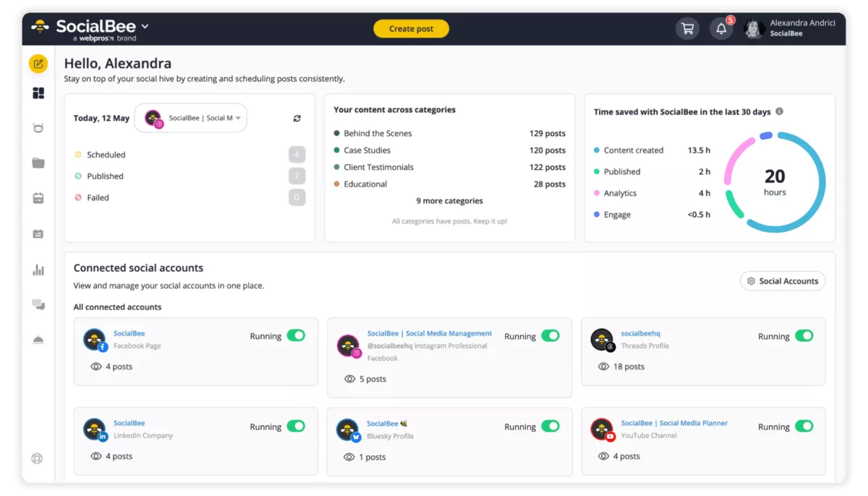Viewport: 868px width, 496px height.
Task: Click the service bell icon in sidebar
Action: 38,340
